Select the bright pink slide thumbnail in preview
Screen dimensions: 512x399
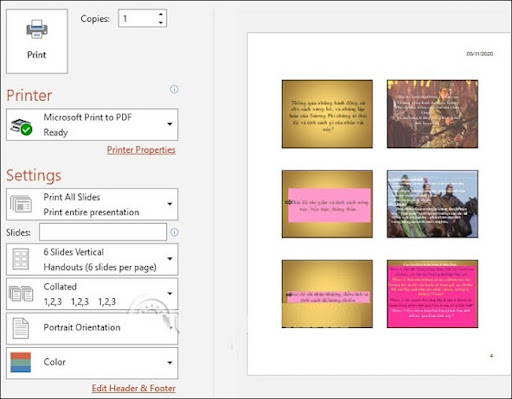pyautogui.click(x=432, y=294)
